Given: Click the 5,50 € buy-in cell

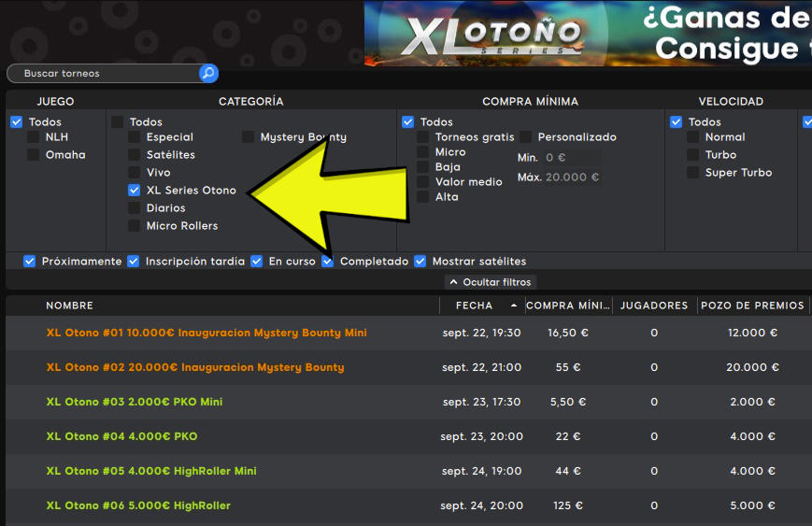Looking at the screenshot, I should (568, 402).
